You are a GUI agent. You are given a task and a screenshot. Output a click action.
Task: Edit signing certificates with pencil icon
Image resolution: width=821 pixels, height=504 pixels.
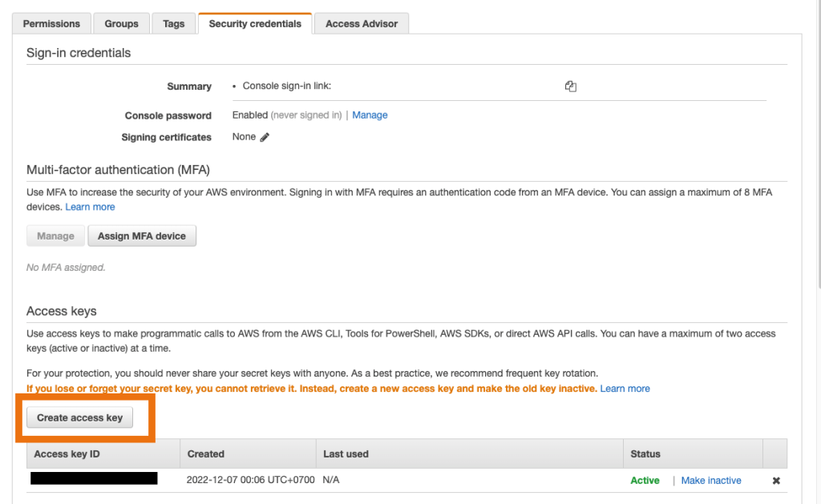(x=265, y=137)
